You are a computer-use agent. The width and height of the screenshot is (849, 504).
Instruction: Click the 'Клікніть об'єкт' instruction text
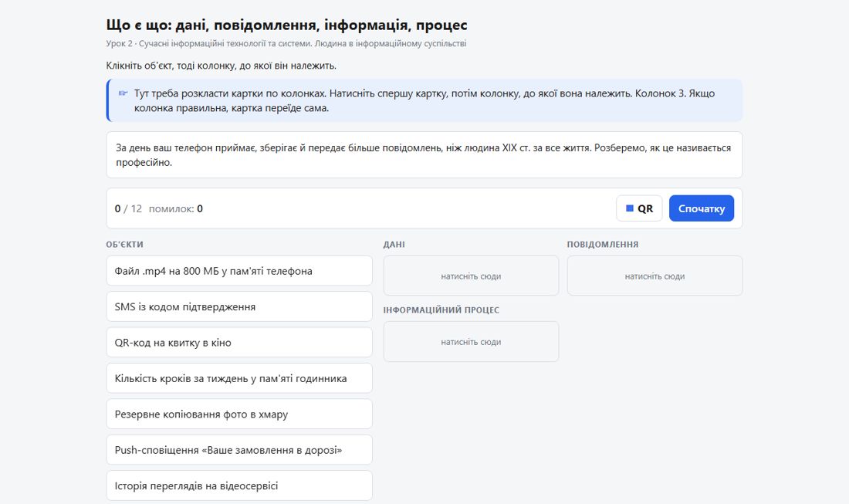click(221, 66)
